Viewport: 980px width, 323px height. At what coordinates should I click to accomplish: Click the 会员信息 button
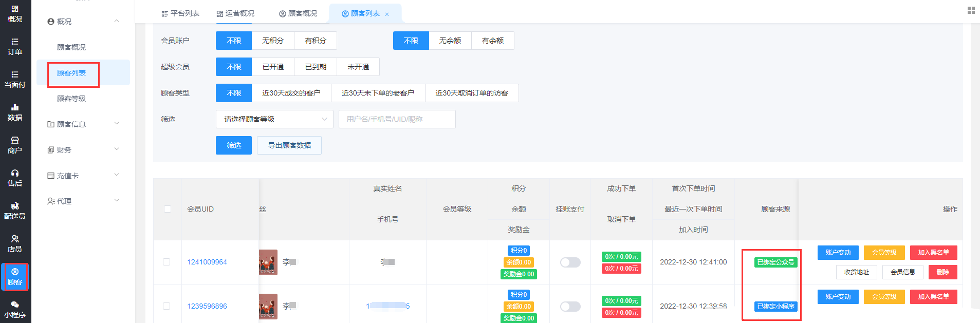coord(903,272)
